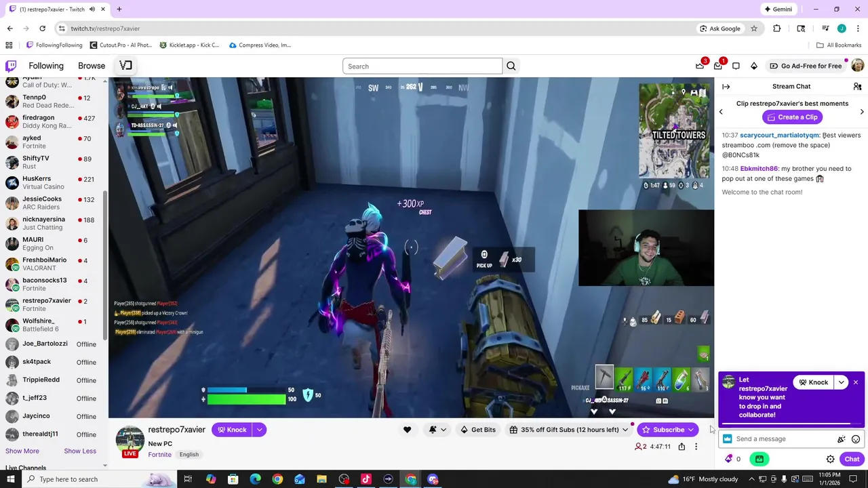868x488 pixels.
Task: Open the Knock dropdown arrow beside channel name
Action: tap(259, 430)
